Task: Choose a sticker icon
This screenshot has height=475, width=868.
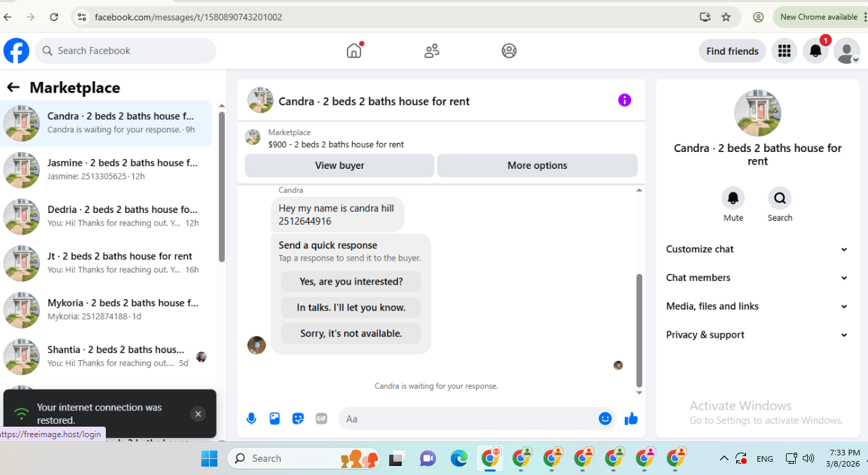Action: tap(299, 418)
